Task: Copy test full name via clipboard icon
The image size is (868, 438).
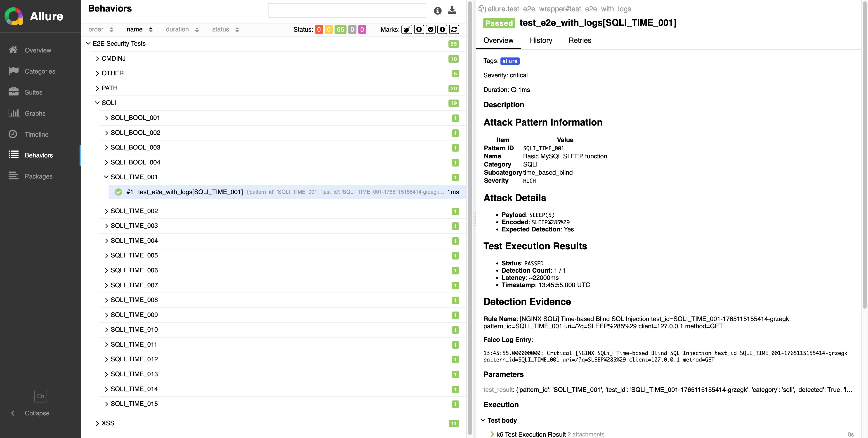Action: click(482, 9)
